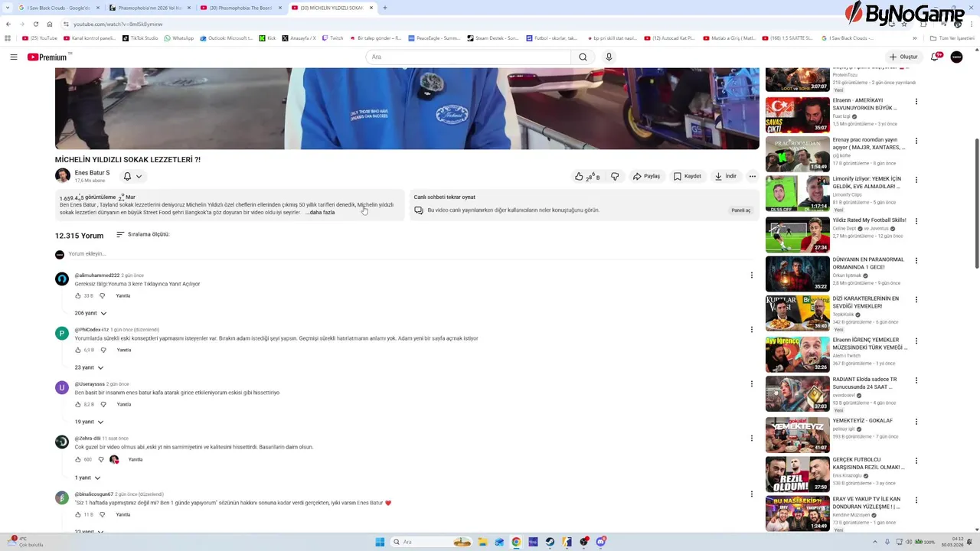Download video with İndir button
The image size is (980, 551).
(x=725, y=176)
